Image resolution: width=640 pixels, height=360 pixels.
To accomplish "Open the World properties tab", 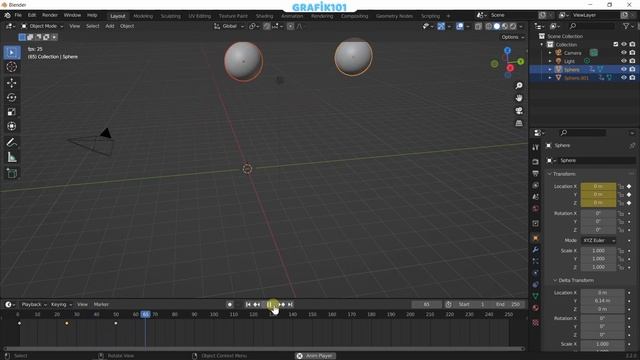I will click(x=536, y=209).
